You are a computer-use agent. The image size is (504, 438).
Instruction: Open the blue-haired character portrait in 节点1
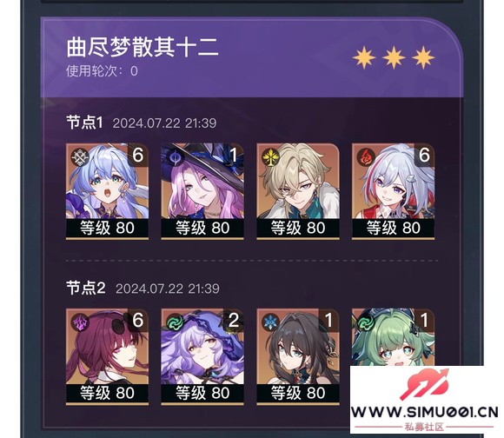(x=107, y=191)
